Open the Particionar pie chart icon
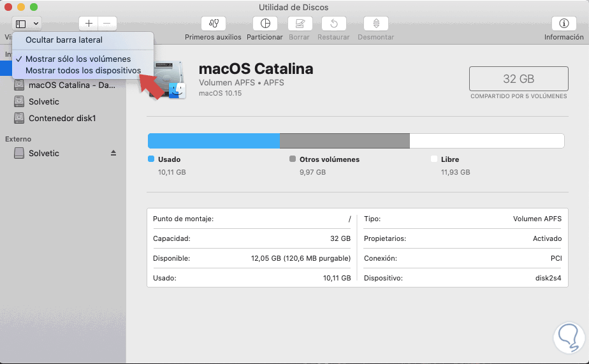 click(265, 24)
